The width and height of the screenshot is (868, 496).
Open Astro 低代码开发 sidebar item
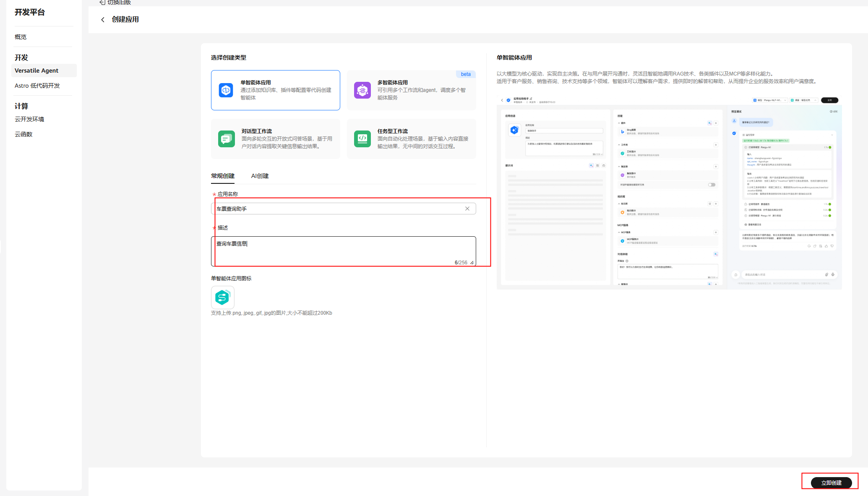(x=37, y=86)
